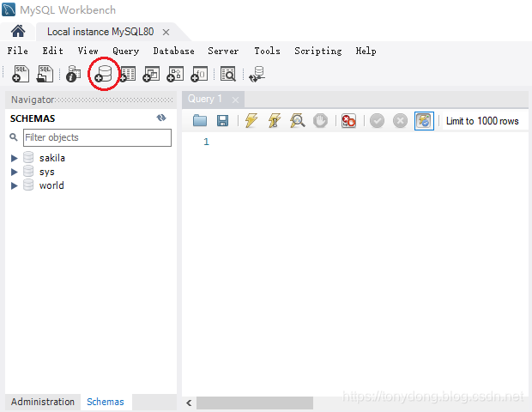This screenshot has height=412, width=532.
Task: Refresh the SCHEMAS list
Action: click(x=161, y=118)
